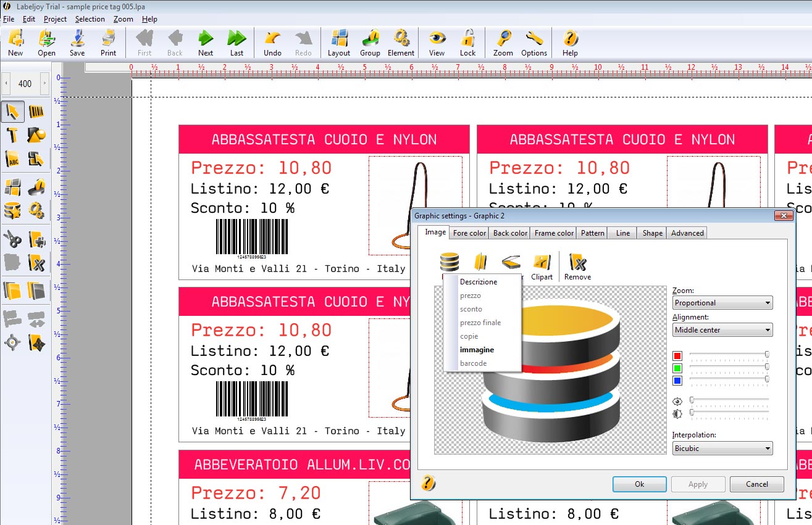Switch to the Back color tab
Viewport: 812px width, 525px height.
click(x=510, y=233)
